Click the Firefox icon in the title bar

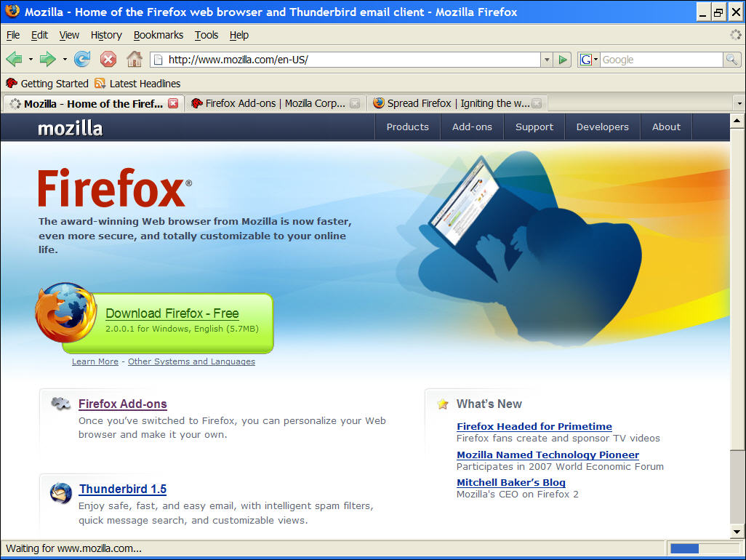(x=12, y=11)
